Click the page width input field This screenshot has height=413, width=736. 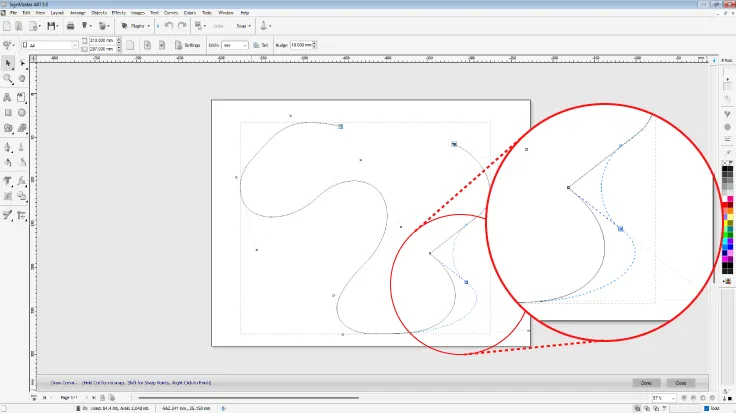coord(102,40)
